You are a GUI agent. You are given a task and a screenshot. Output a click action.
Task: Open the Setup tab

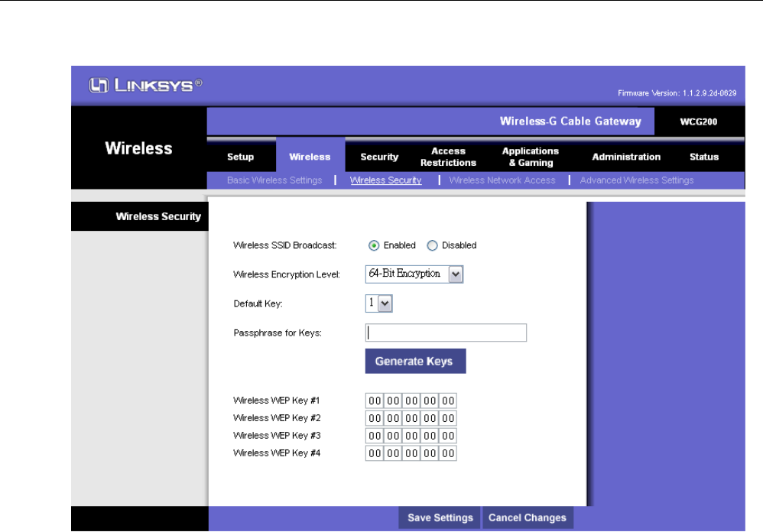pos(240,157)
